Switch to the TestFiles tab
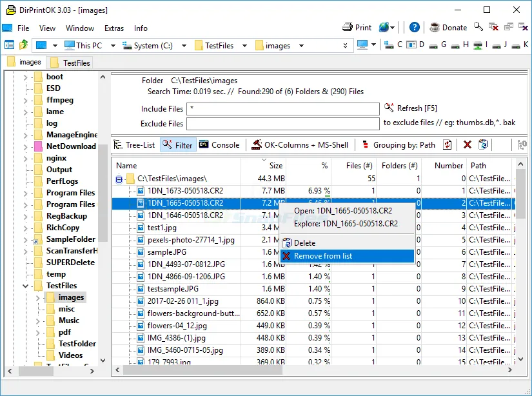This screenshot has height=396, width=532. pyautogui.click(x=70, y=63)
